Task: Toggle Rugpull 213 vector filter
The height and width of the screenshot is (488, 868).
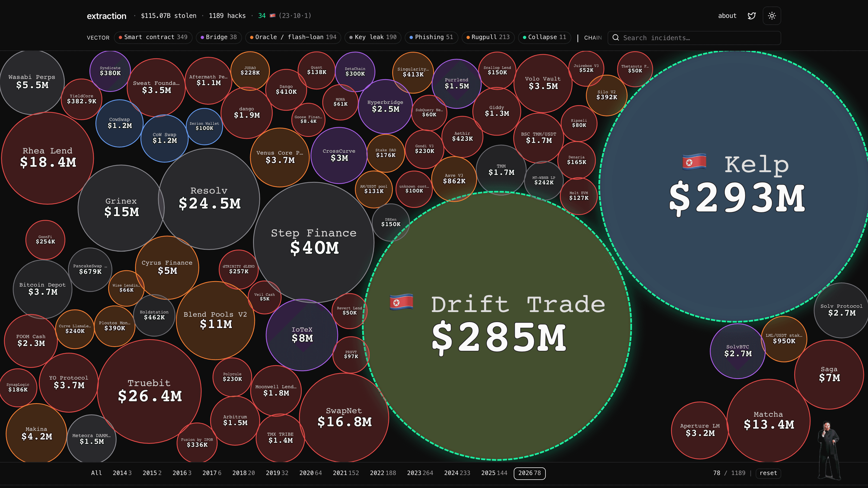Action: tap(488, 37)
